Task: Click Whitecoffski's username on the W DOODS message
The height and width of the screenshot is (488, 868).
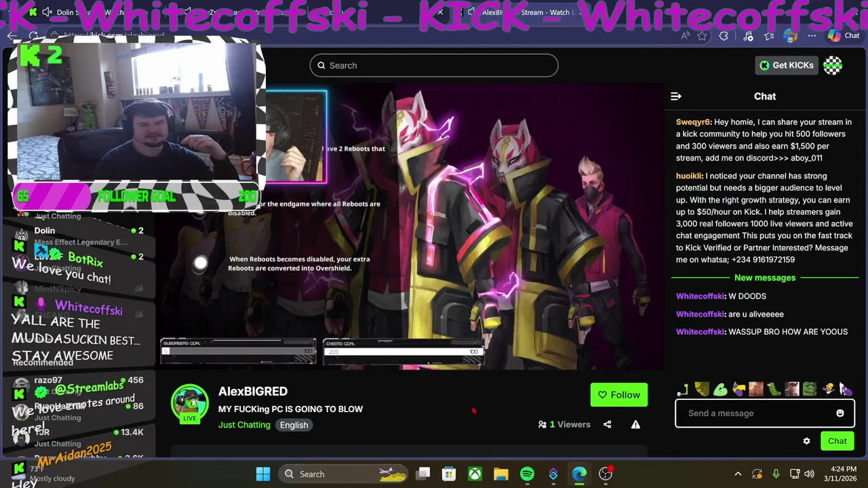Action: pos(701,296)
